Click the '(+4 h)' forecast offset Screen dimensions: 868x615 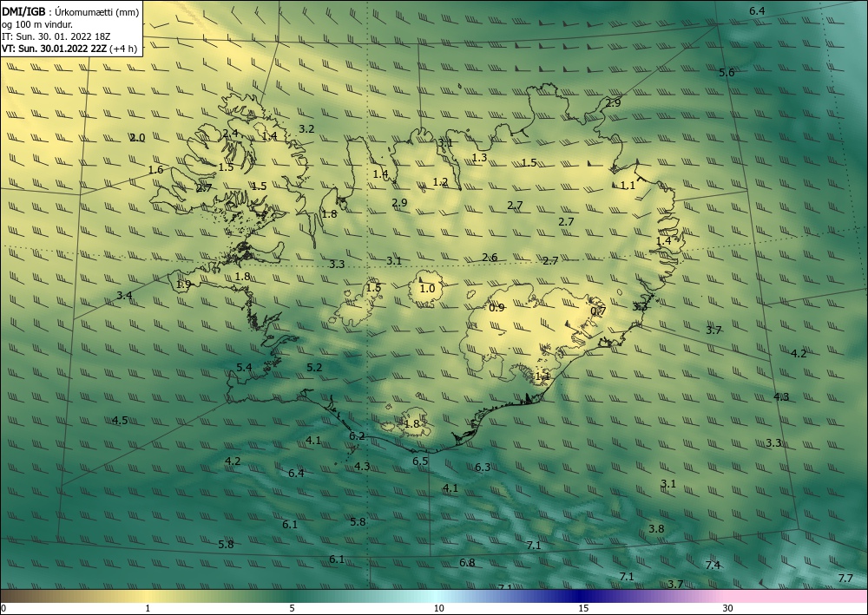pos(123,49)
